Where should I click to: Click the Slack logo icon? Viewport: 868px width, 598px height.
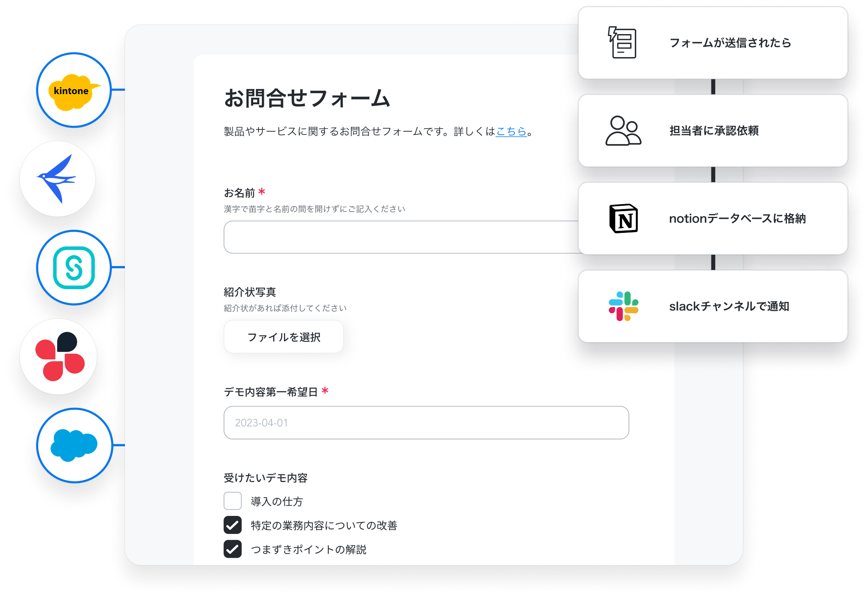click(623, 306)
